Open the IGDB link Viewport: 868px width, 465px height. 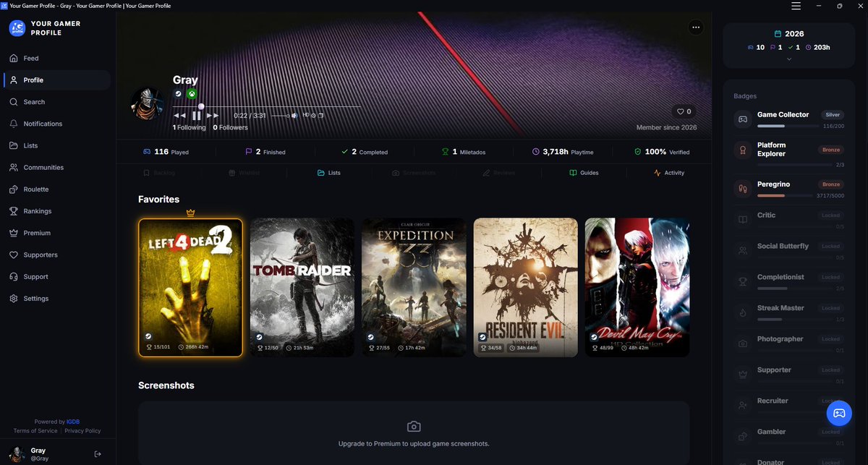[73, 422]
